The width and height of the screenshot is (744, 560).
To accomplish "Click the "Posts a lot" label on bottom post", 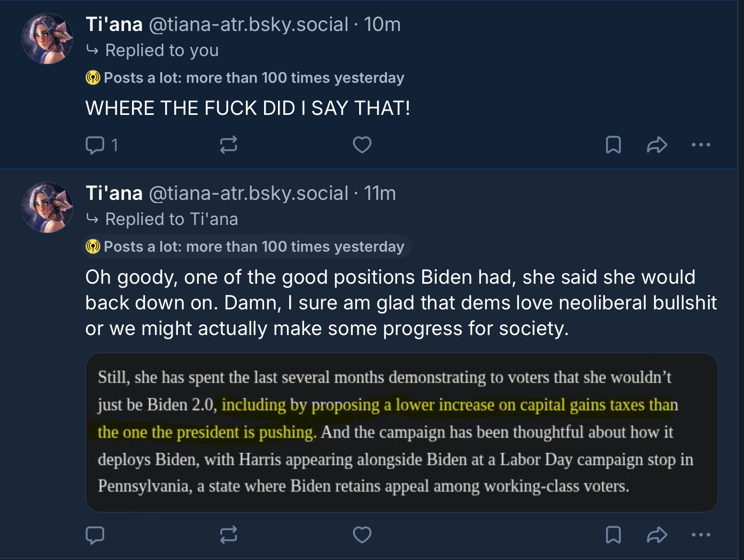I will (246, 246).
